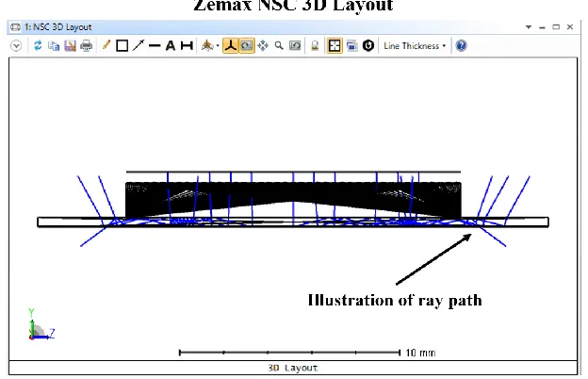Image resolution: width=588 pixels, height=379 pixels.
Task: Select the arrow draw tool
Action: (139, 45)
